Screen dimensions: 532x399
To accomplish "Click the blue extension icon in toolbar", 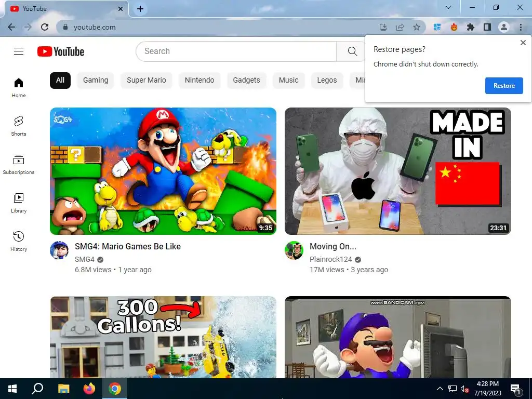I will point(437,27).
